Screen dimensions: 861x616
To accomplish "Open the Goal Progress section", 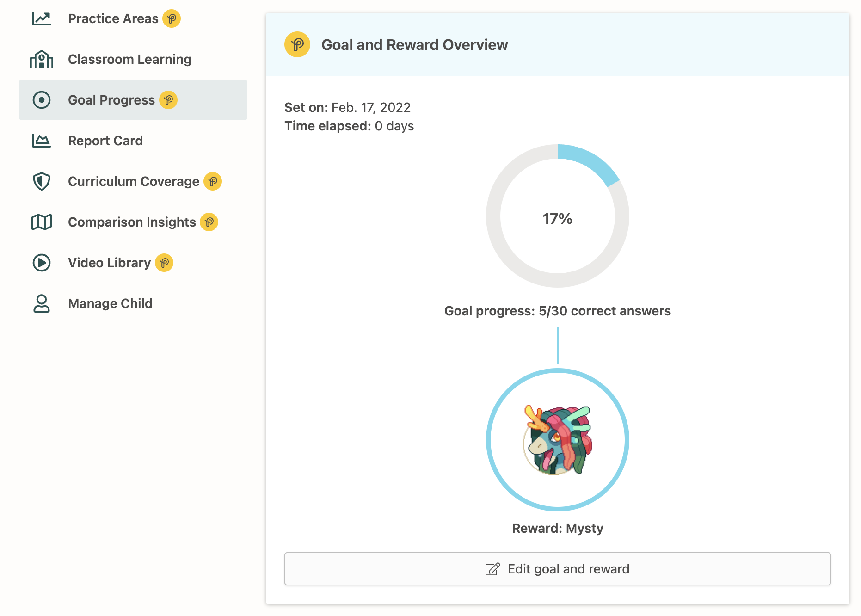I will 111,100.
